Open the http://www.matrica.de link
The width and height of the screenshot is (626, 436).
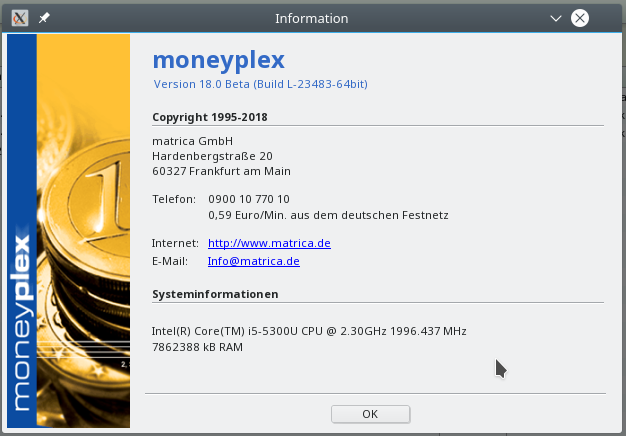pyautogui.click(x=269, y=243)
